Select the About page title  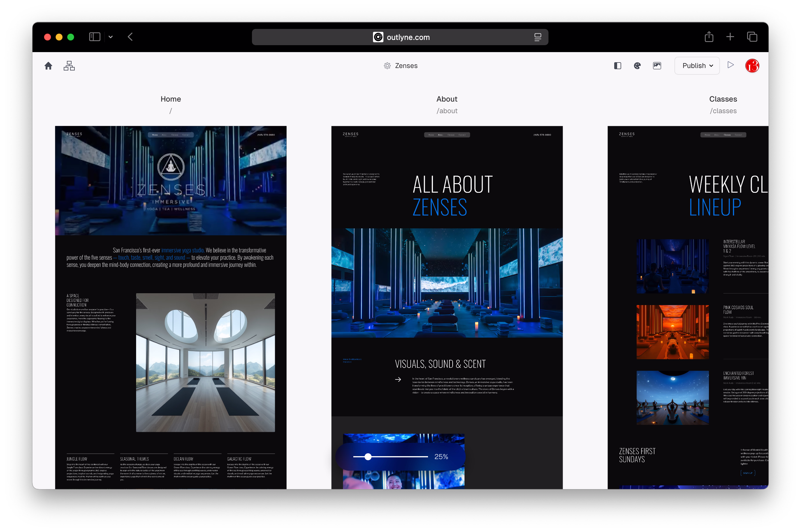[447, 99]
